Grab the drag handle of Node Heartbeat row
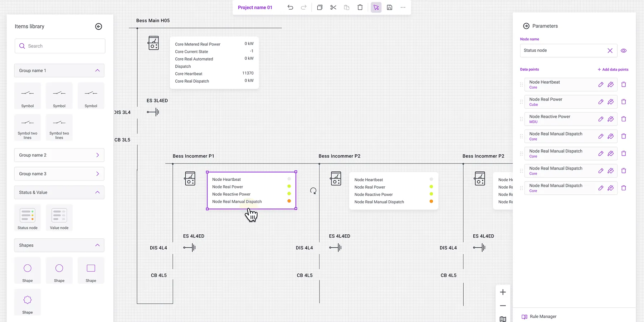Image resolution: width=644 pixels, height=322 pixels. click(x=521, y=85)
